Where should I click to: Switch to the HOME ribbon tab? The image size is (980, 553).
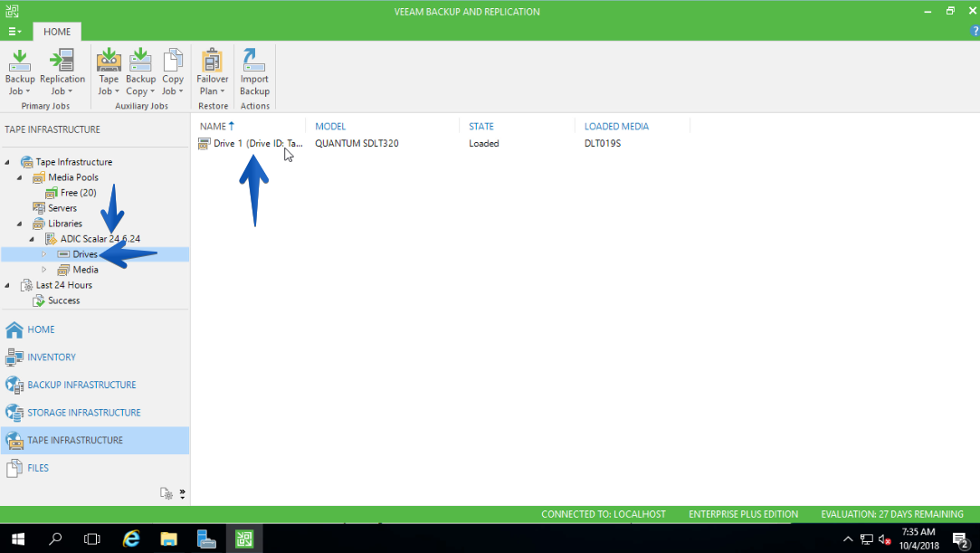pyautogui.click(x=57, y=32)
